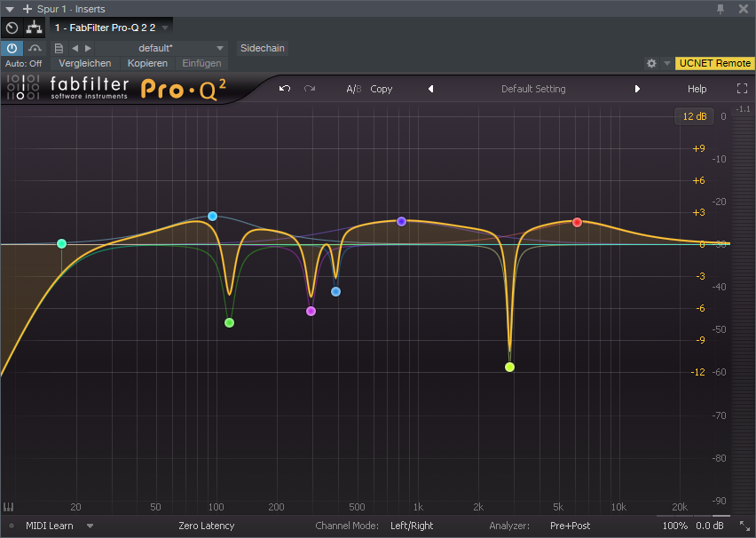Click the redo arrow icon
756x538 pixels.
coord(310,89)
